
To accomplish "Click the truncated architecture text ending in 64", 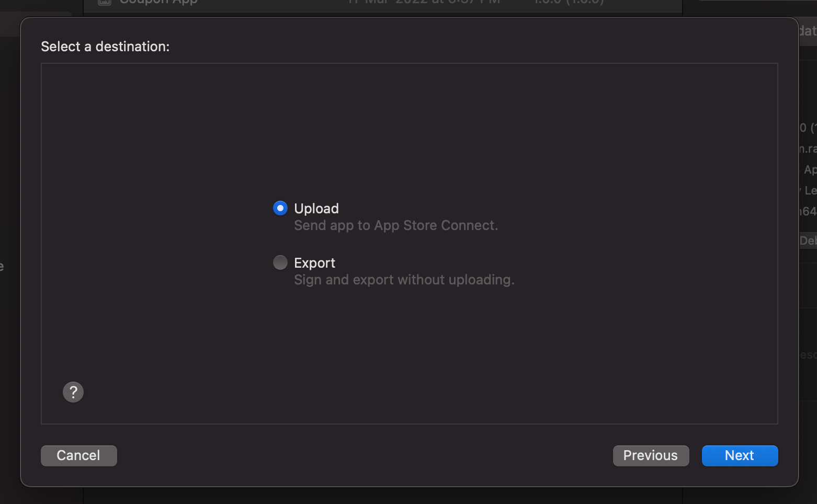I will click(x=808, y=211).
